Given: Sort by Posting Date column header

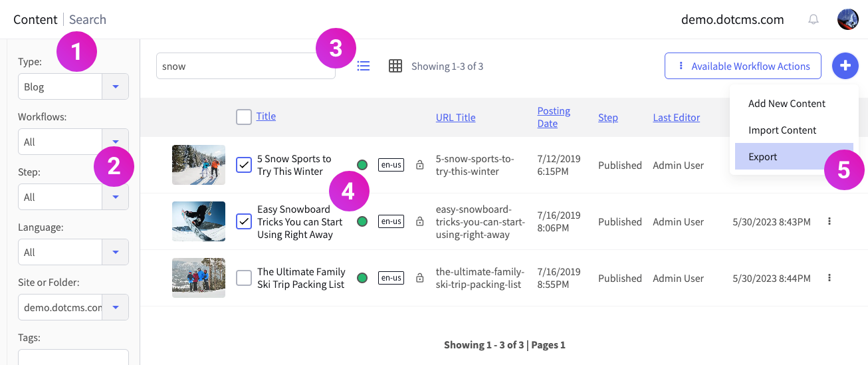Looking at the screenshot, I should coord(554,117).
